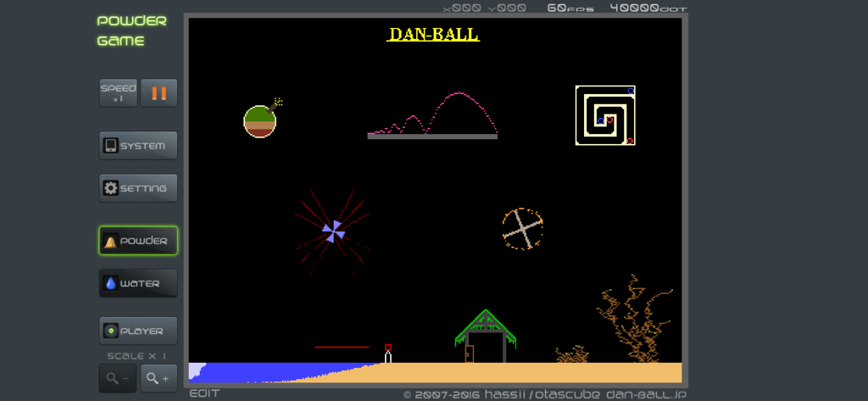
Task: Click the cream spiral maze structure
Action: (x=605, y=115)
